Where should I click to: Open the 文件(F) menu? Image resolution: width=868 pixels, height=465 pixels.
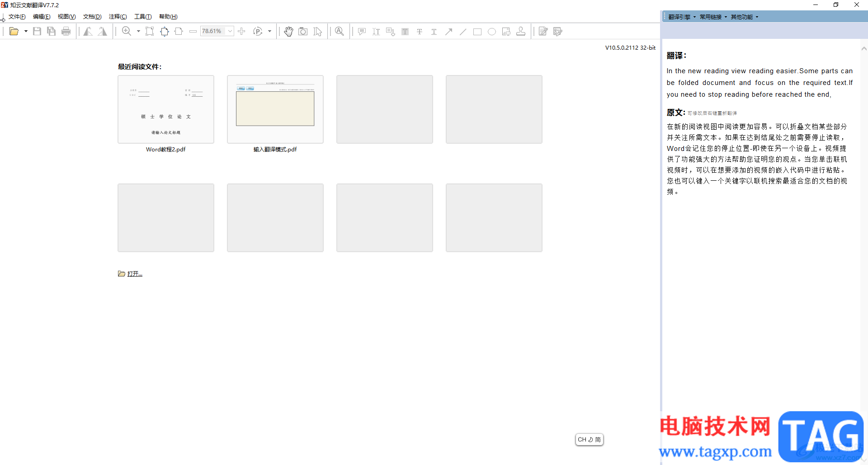(17, 17)
